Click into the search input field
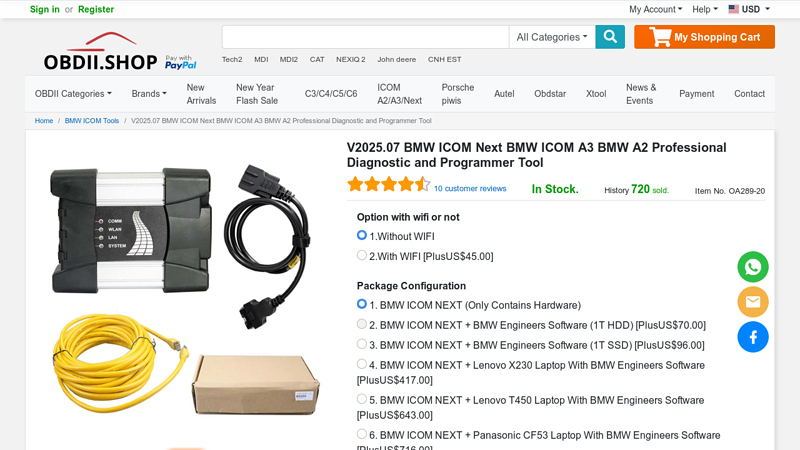Screen dimensions: 800x450 click(x=365, y=37)
